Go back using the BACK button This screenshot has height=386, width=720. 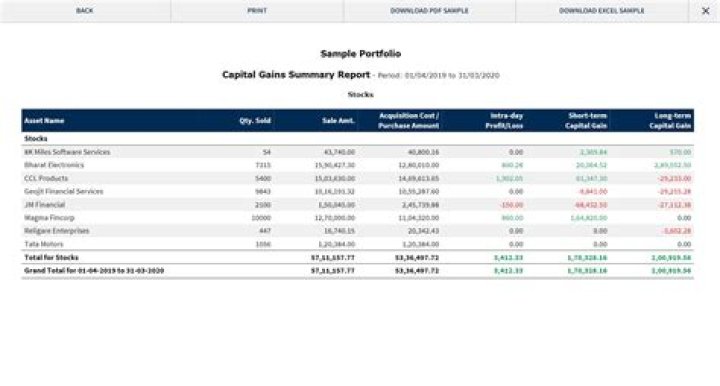[x=85, y=11]
